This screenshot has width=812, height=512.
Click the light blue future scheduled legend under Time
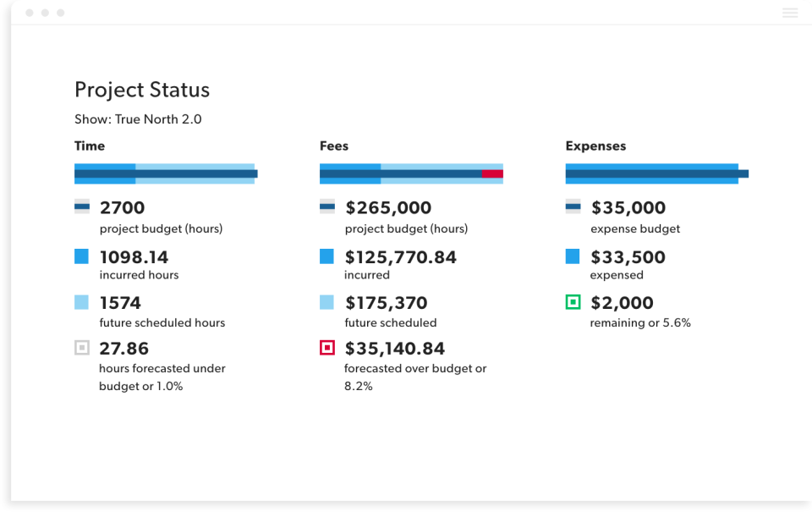tap(82, 301)
